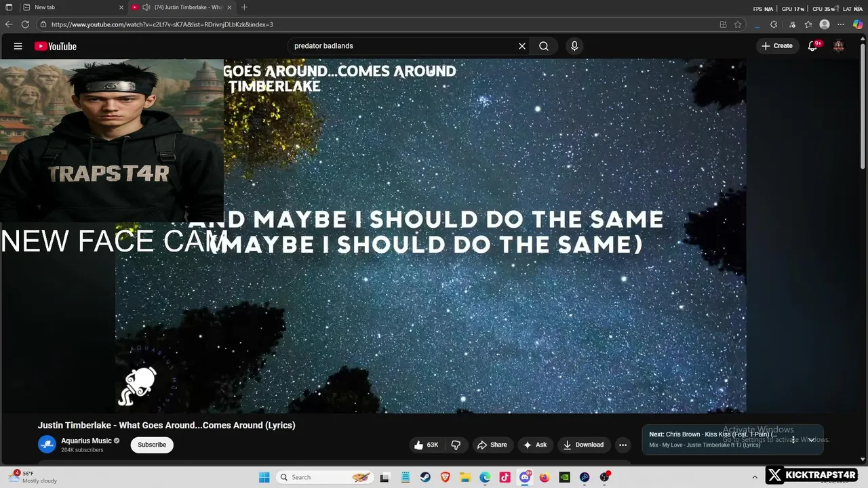Open the Copilot sidebar icon

(858, 24)
